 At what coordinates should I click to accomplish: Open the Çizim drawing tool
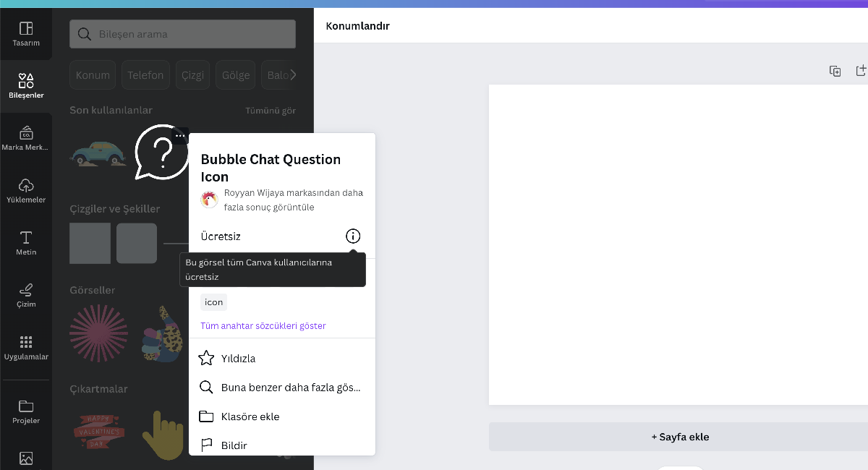pyautogui.click(x=26, y=295)
